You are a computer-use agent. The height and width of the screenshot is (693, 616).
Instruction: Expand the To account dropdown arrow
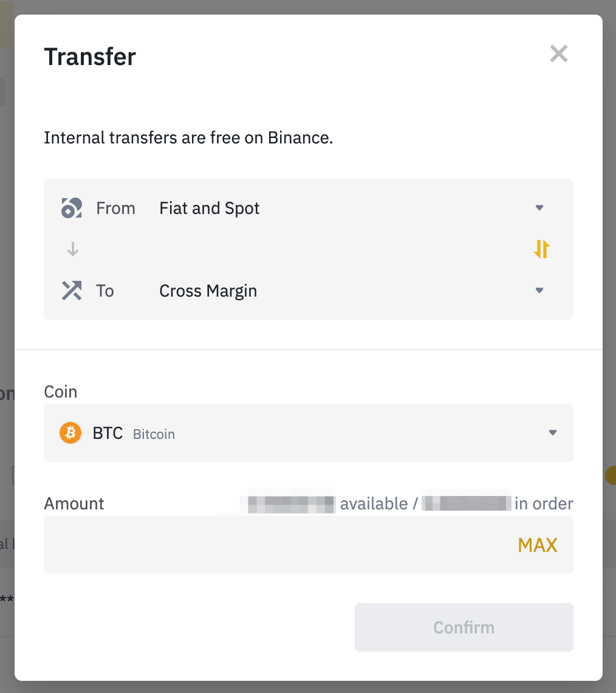click(539, 291)
